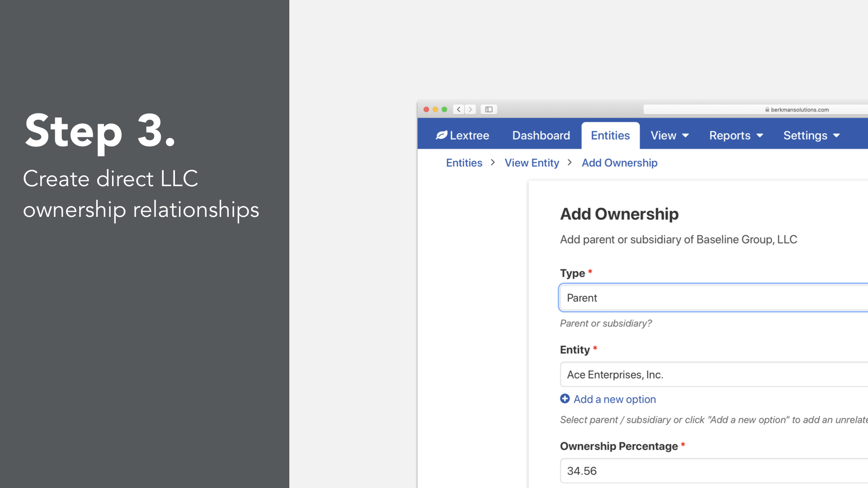This screenshot has width=868, height=488.
Task: Go forward with the browser forward arrow
Action: [470, 109]
